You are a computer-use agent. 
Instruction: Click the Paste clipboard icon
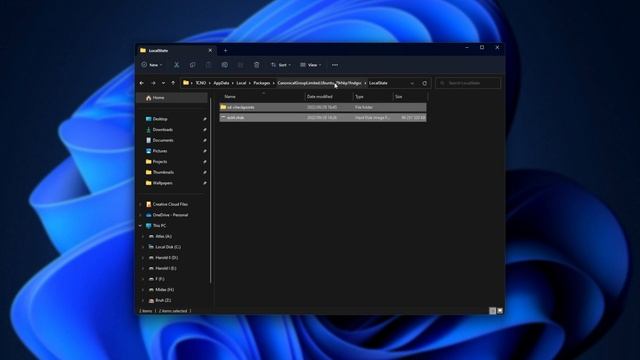[x=208, y=65]
